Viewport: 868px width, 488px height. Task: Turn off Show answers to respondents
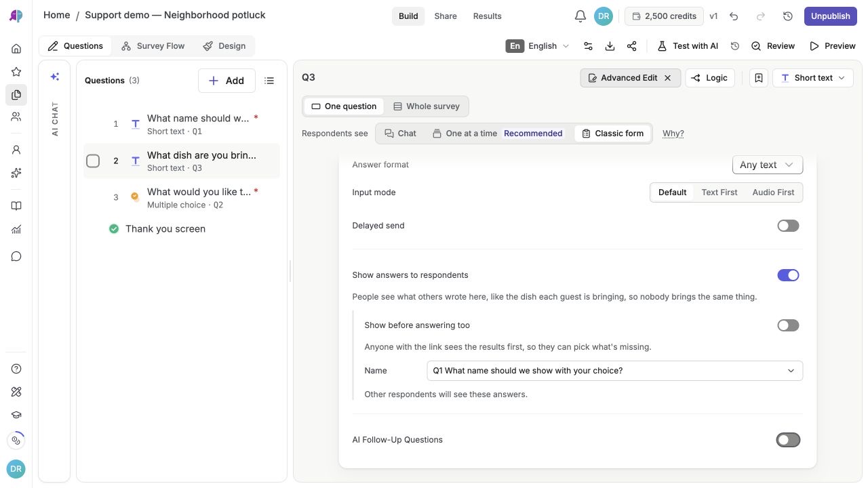click(x=788, y=275)
